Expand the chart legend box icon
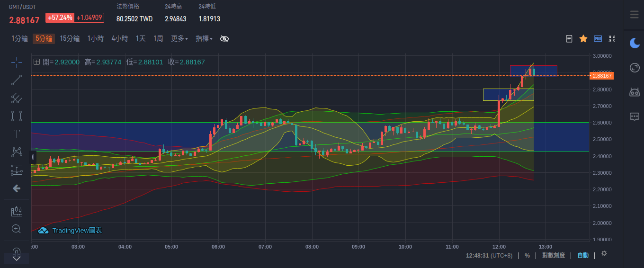644x268 pixels. point(36,62)
